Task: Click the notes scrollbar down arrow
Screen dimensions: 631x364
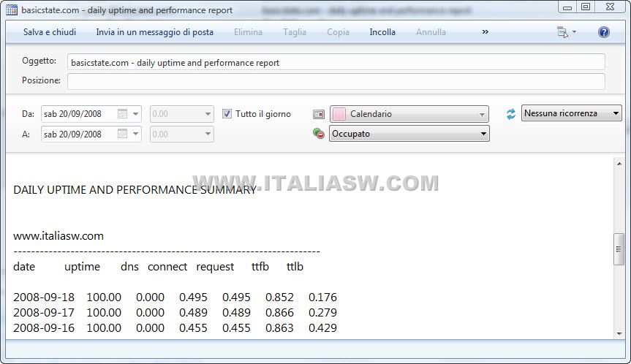Action: coord(619,333)
